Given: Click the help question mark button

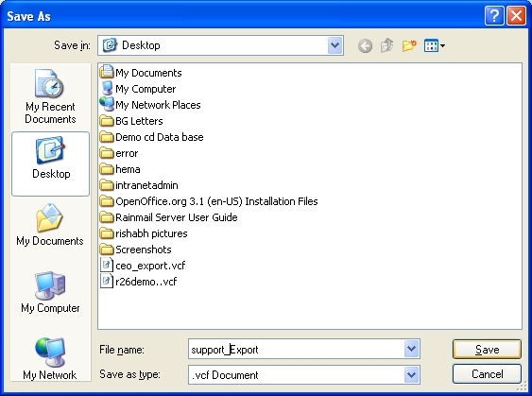Looking at the screenshot, I should pyautogui.click(x=494, y=16).
